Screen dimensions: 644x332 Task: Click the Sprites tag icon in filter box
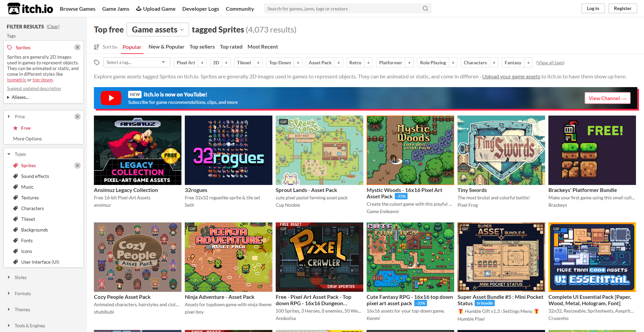10,48
